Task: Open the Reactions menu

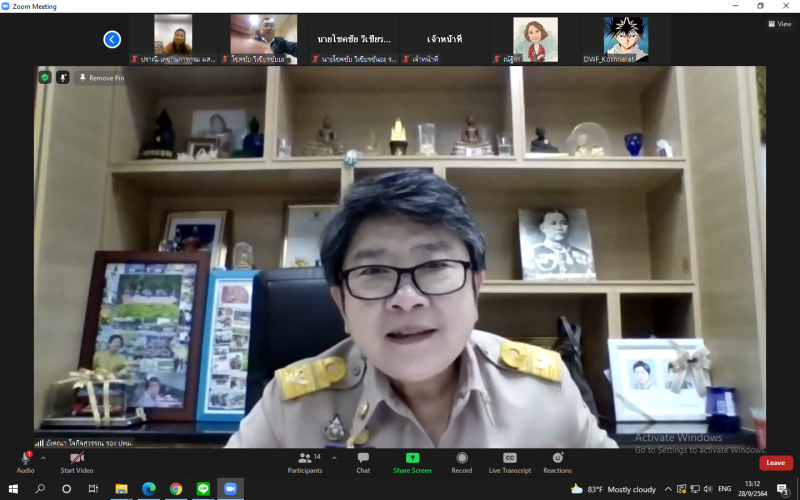Action: (x=557, y=462)
